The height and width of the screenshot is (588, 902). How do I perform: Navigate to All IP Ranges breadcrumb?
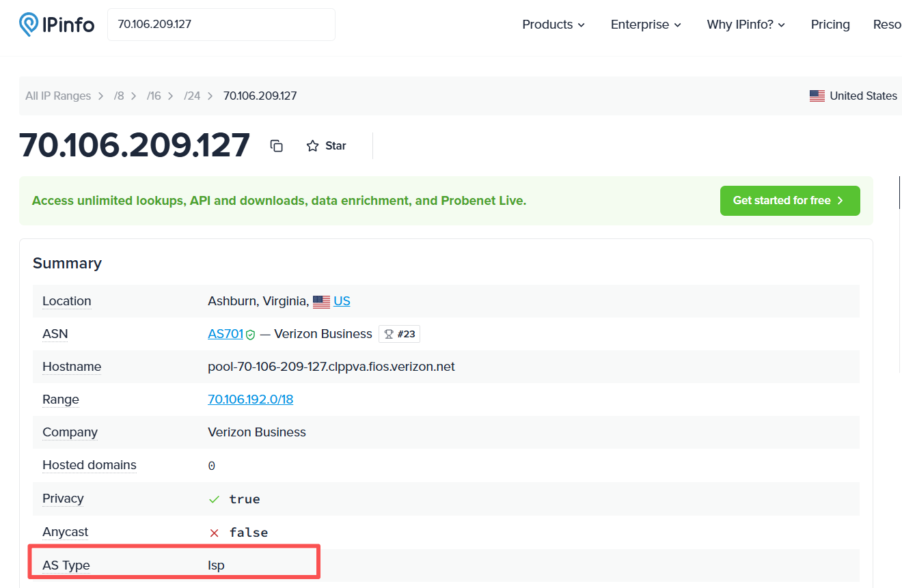coord(58,96)
